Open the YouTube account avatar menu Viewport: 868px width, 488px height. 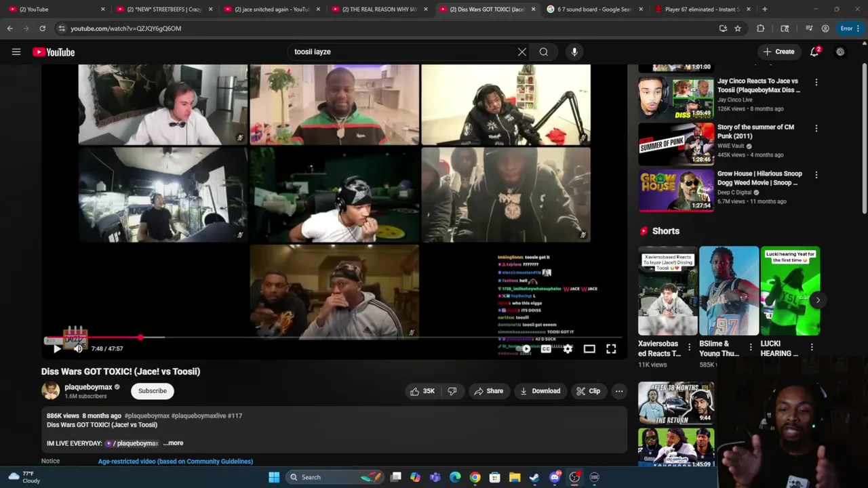coord(840,52)
